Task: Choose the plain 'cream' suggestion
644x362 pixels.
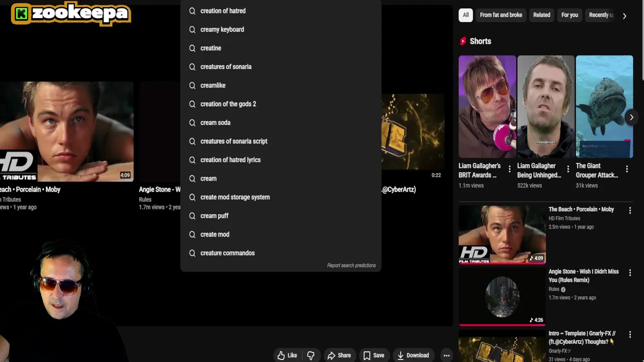Action: (x=281, y=178)
